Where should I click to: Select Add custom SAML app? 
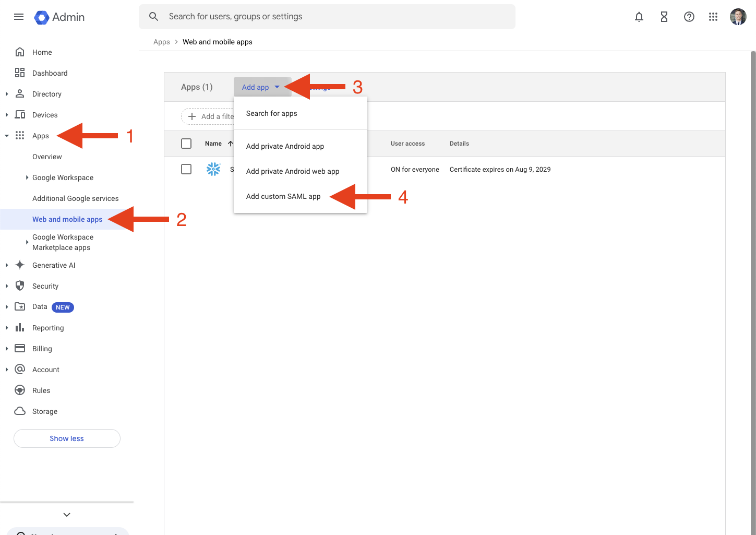pyautogui.click(x=283, y=196)
